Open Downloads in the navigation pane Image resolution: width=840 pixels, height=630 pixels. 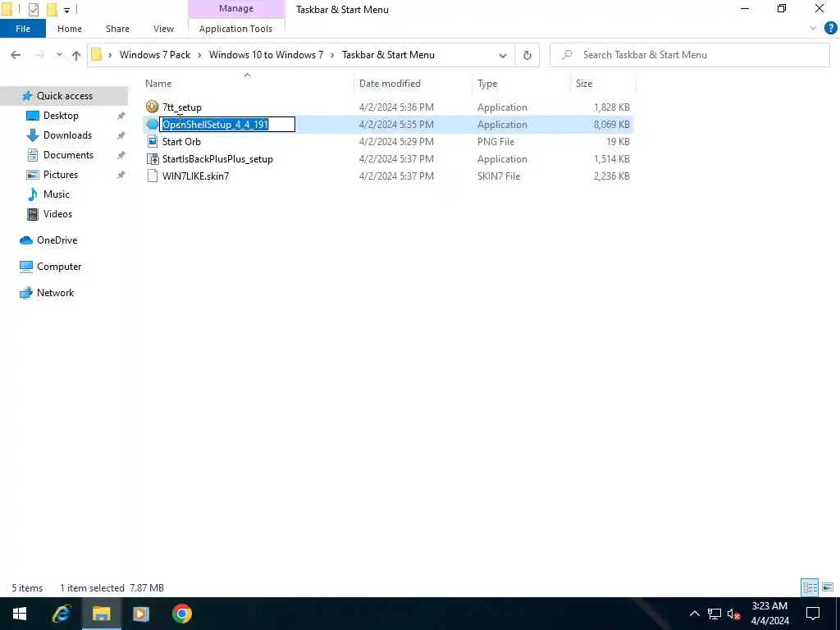(x=67, y=135)
